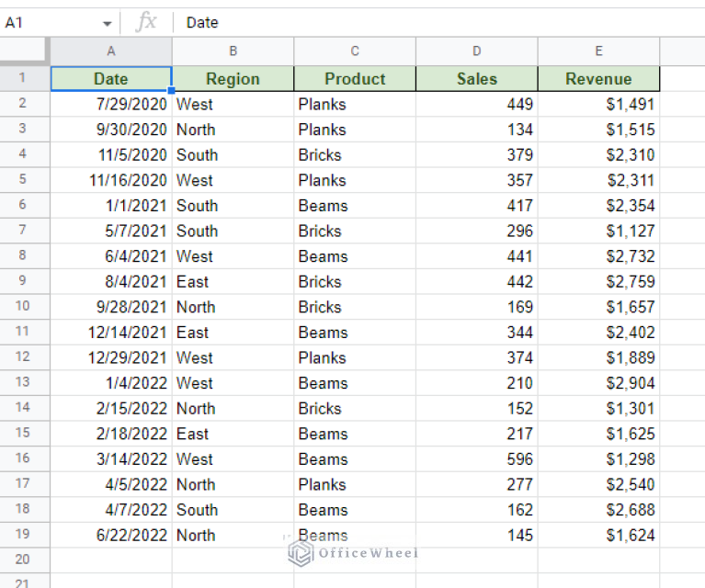Select the Bricks cell in row 7
This screenshot has width=705, height=588.
(x=355, y=231)
